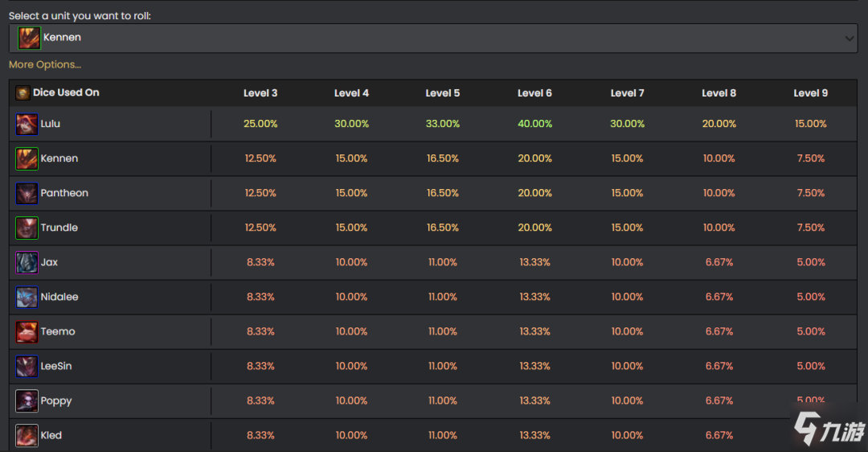The width and height of the screenshot is (868, 452).
Task: Click the dice icon beside Dice Used On
Action: point(23,93)
